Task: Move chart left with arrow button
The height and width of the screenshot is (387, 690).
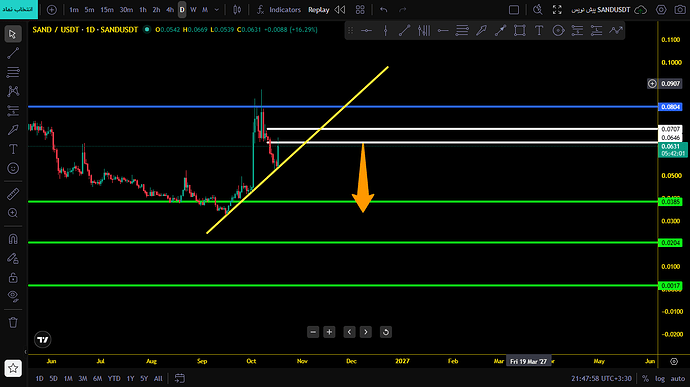Action: click(x=349, y=332)
